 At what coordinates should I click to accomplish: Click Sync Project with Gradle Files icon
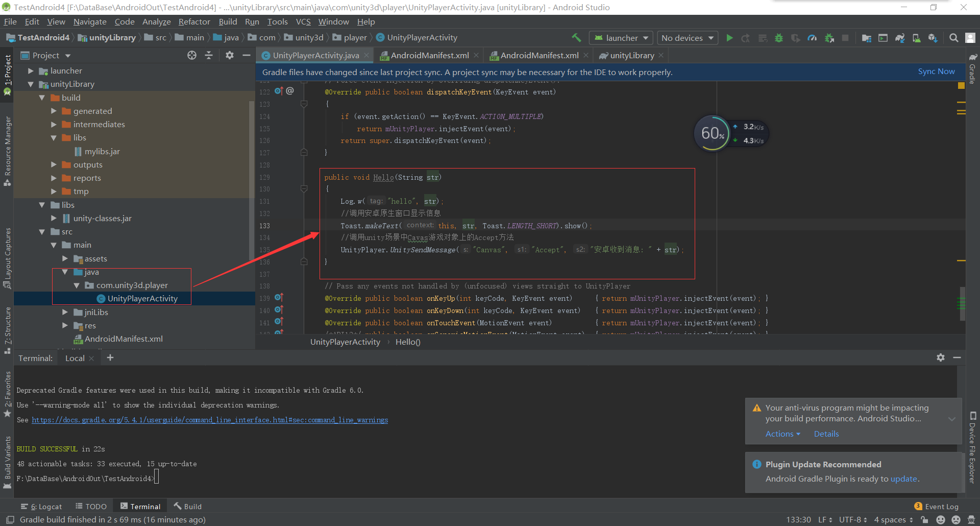click(x=900, y=38)
